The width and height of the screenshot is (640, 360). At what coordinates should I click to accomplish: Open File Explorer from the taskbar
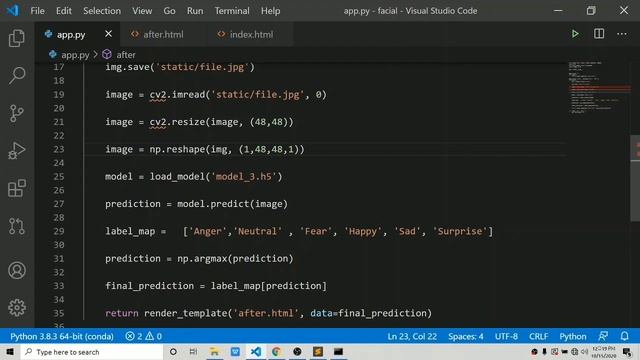pos(214,351)
